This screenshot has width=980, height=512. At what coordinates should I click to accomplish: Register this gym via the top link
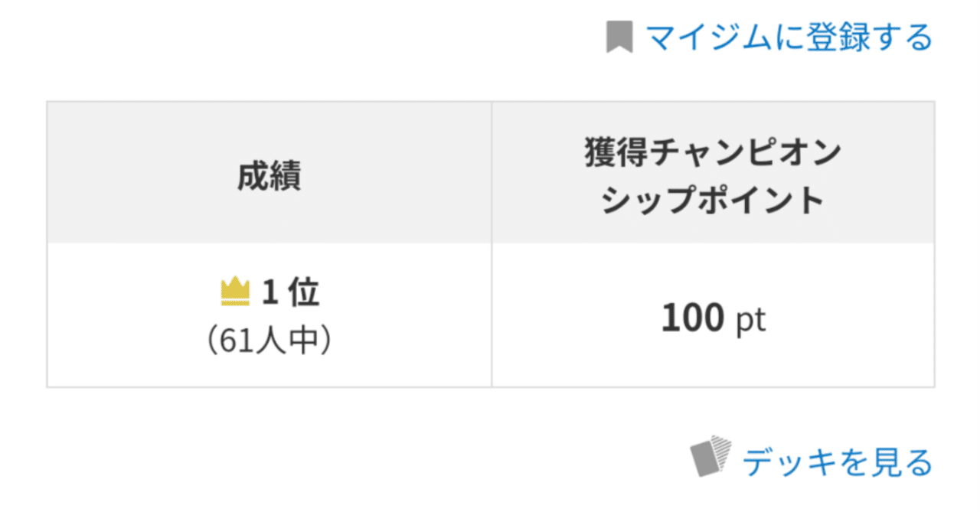tap(789, 36)
